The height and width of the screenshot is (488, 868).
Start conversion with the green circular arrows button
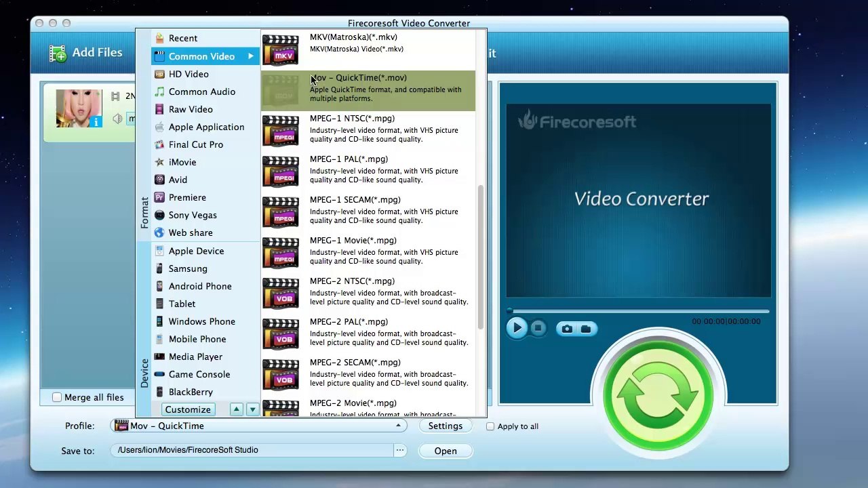pyautogui.click(x=658, y=396)
